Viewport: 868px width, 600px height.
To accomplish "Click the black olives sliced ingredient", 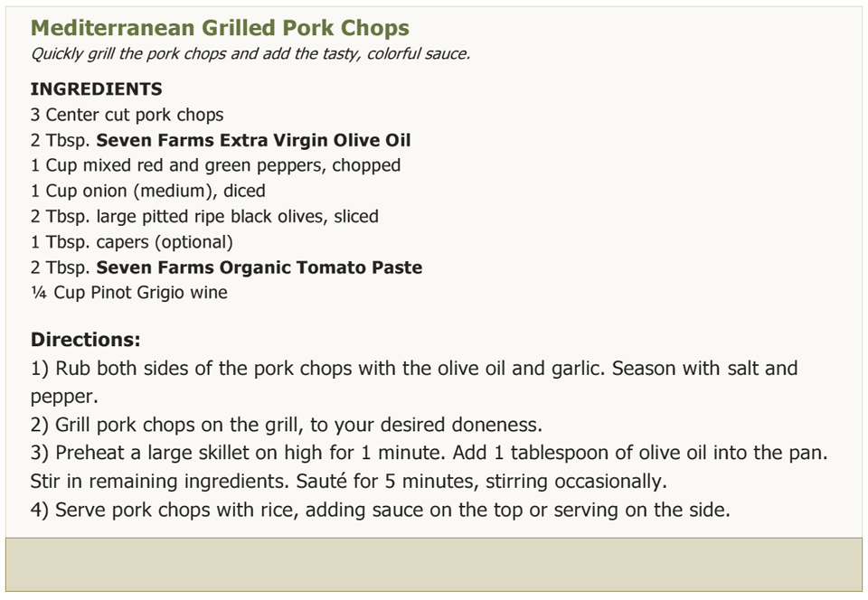I will pyautogui.click(x=204, y=216).
